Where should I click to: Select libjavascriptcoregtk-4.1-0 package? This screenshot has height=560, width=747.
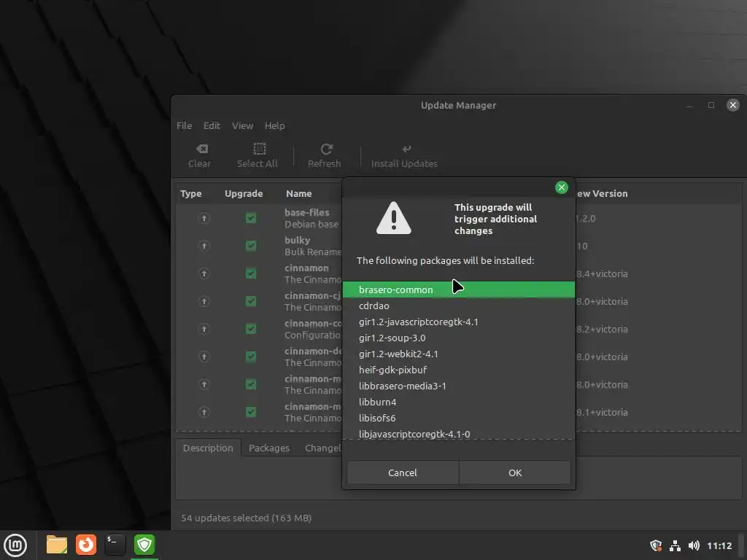[459, 434]
